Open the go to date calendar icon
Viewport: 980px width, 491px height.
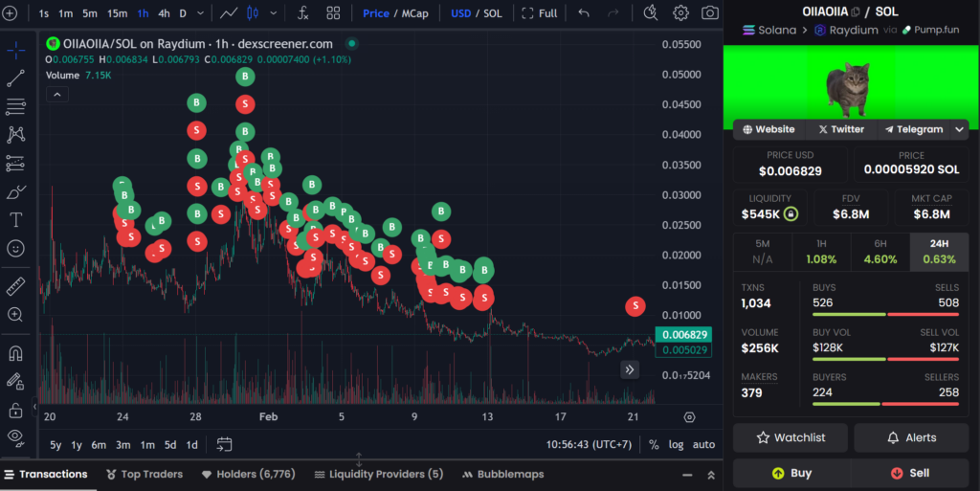point(224,445)
